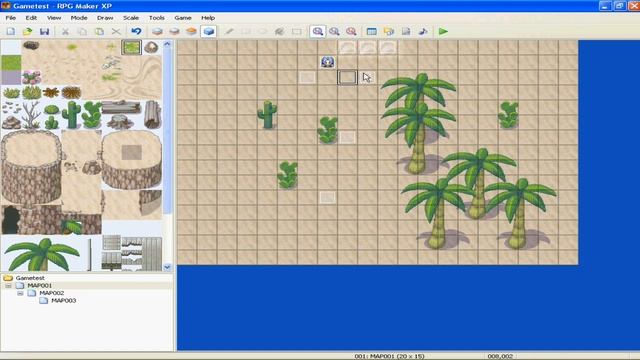
Task: Pick the tree stump tile in palette
Action: coord(121,122)
